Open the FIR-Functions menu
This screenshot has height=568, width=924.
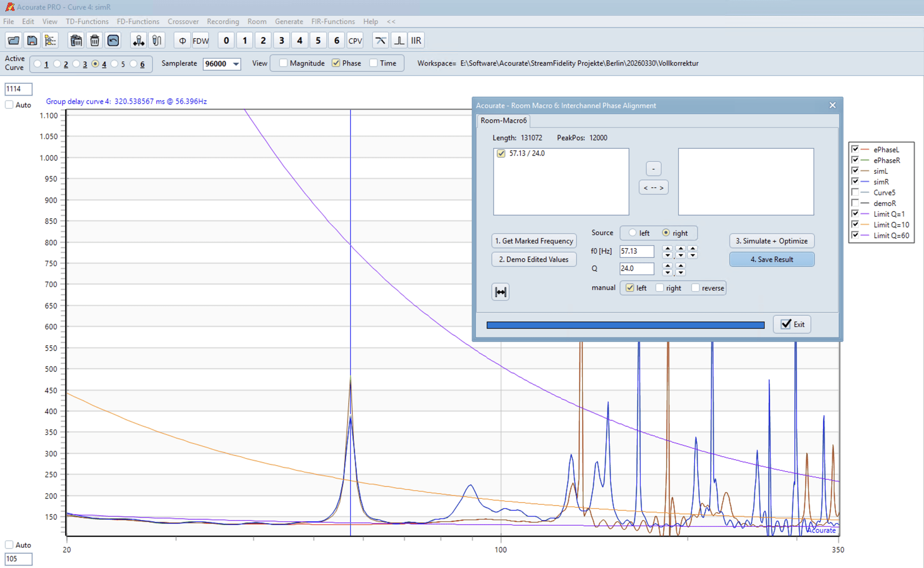[333, 21]
